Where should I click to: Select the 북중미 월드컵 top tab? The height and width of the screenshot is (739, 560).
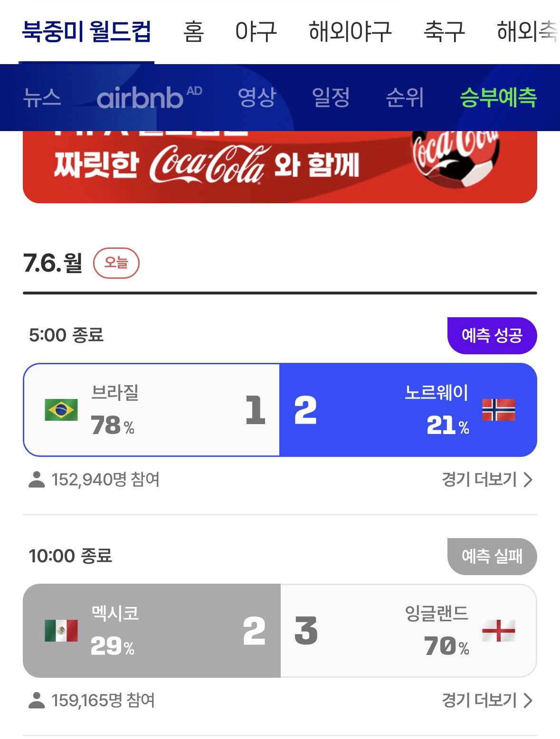pos(86,32)
